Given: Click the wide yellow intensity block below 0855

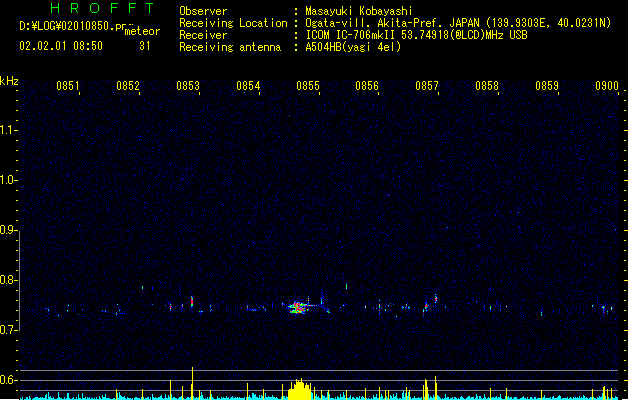Looking at the screenshot, I should [300, 389].
